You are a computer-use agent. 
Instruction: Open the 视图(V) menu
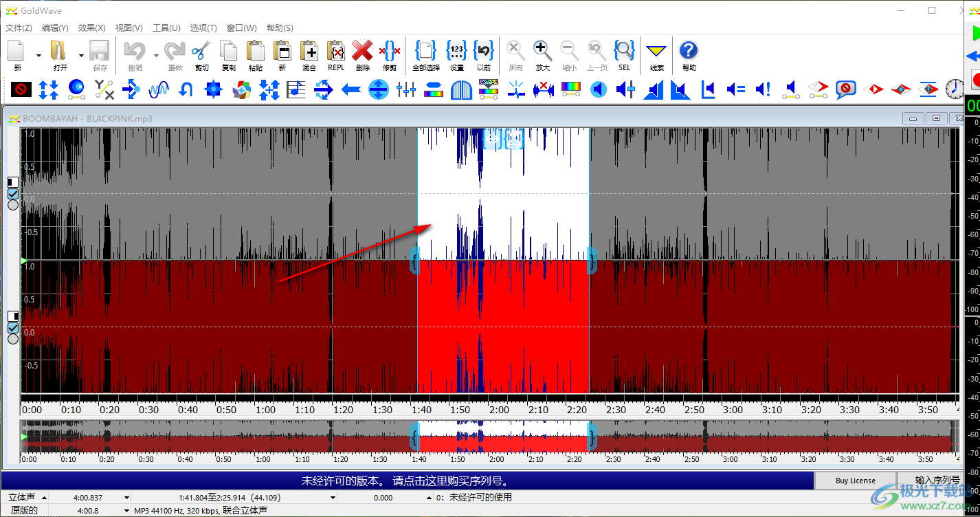tap(129, 28)
